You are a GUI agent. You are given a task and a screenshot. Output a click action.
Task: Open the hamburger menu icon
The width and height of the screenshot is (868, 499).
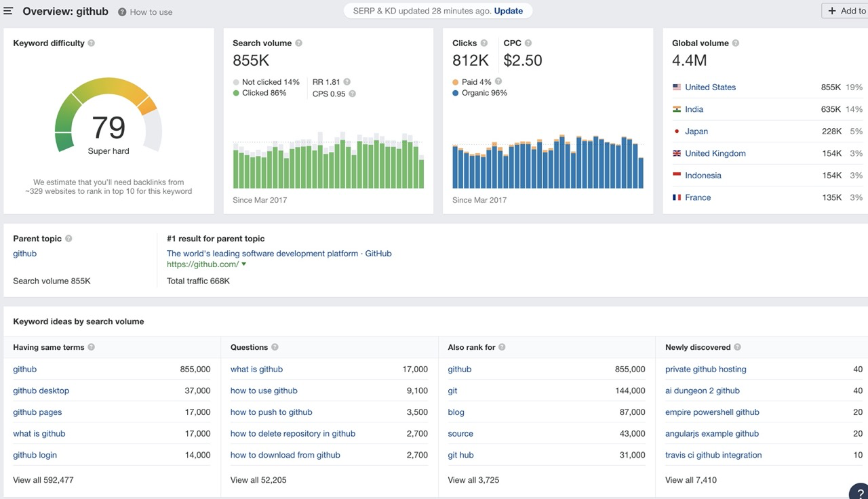click(x=8, y=11)
